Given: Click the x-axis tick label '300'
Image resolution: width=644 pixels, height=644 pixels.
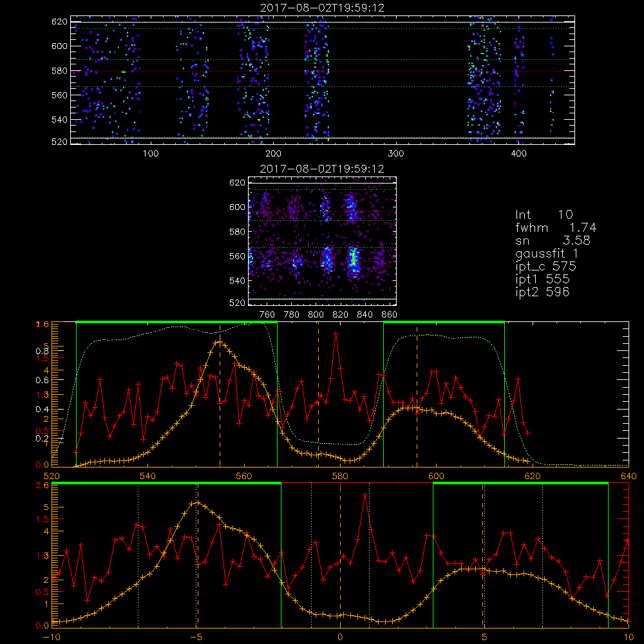Looking at the screenshot, I should click(396, 154).
